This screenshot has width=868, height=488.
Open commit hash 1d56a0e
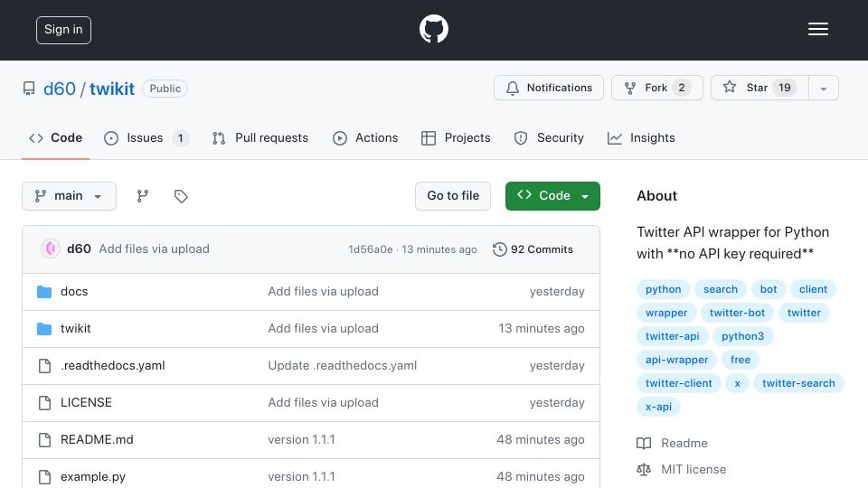(x=371, y=249)
